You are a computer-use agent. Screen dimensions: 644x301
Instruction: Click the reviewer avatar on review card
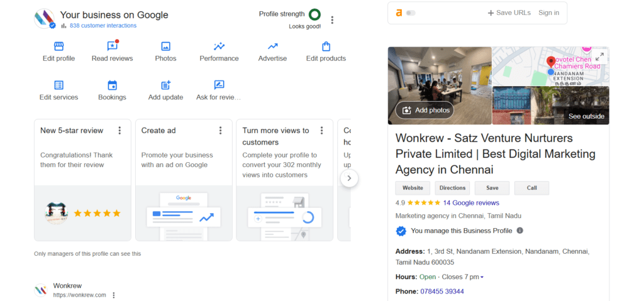57,213
